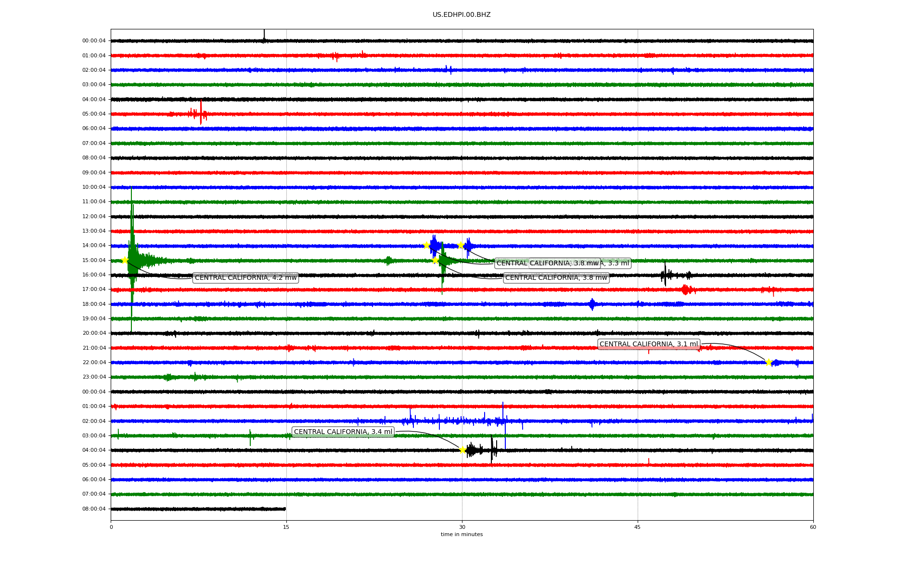Click the 'time in minutes' axis label
Screen dimensions: 924x578
click(462, 535)
